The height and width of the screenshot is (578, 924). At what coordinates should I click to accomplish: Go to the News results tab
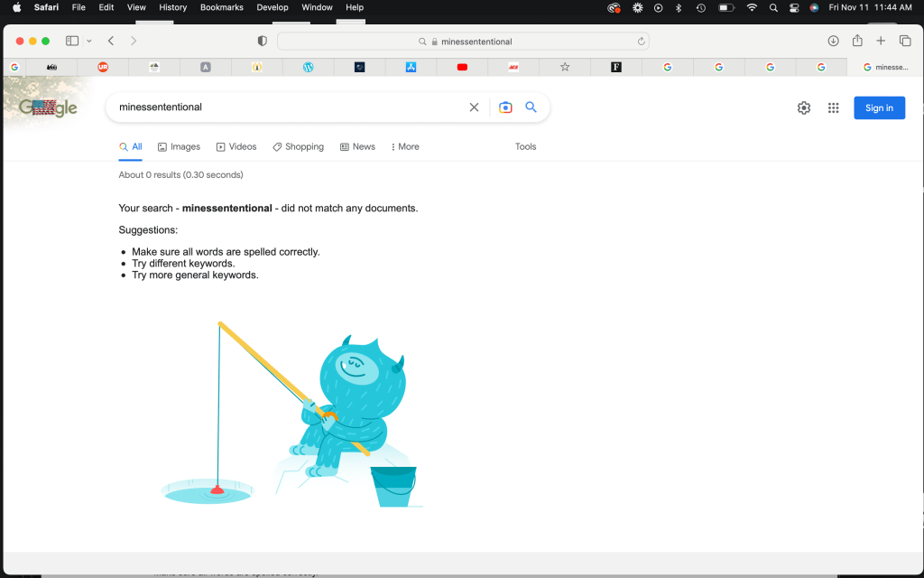click(x=357, y=146)
